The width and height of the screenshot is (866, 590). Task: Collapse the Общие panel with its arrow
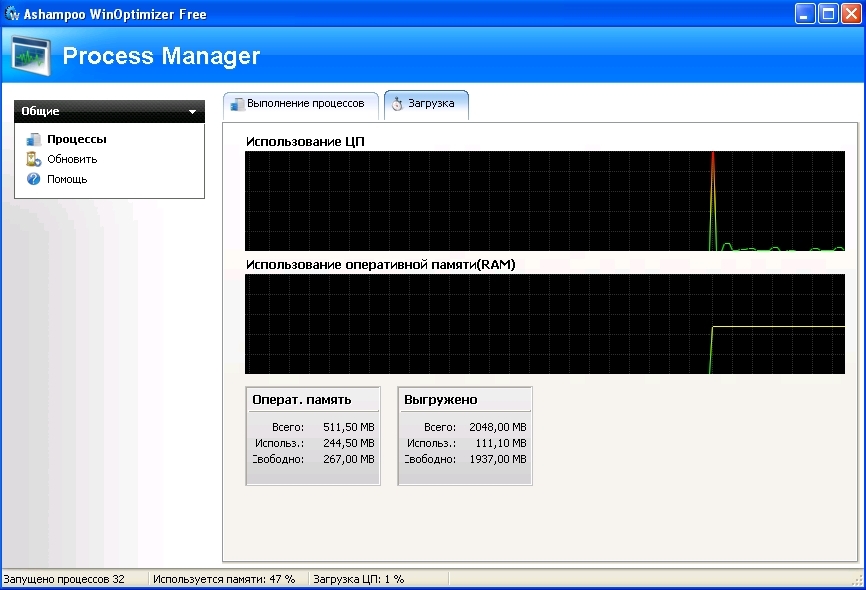coord(192,112)
